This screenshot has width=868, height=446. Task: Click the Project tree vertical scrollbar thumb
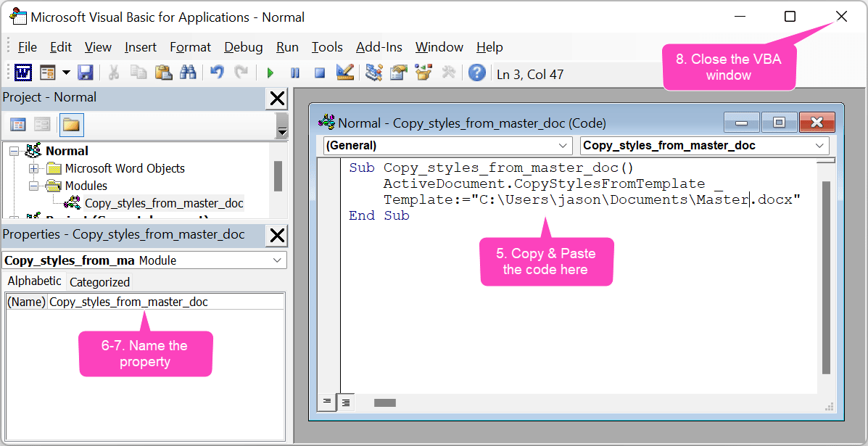[278, 175]
